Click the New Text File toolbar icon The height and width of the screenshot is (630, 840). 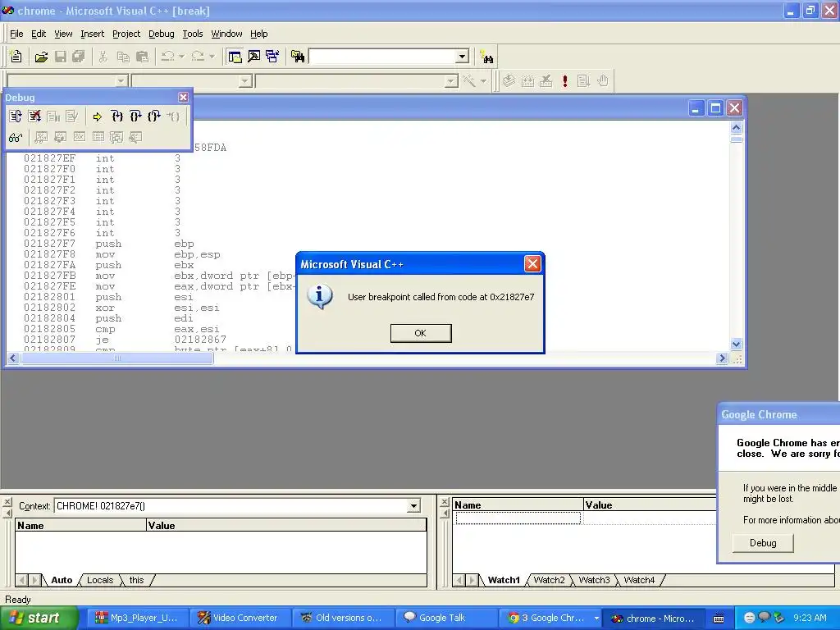pyautogui.click(x=16, y=57)
